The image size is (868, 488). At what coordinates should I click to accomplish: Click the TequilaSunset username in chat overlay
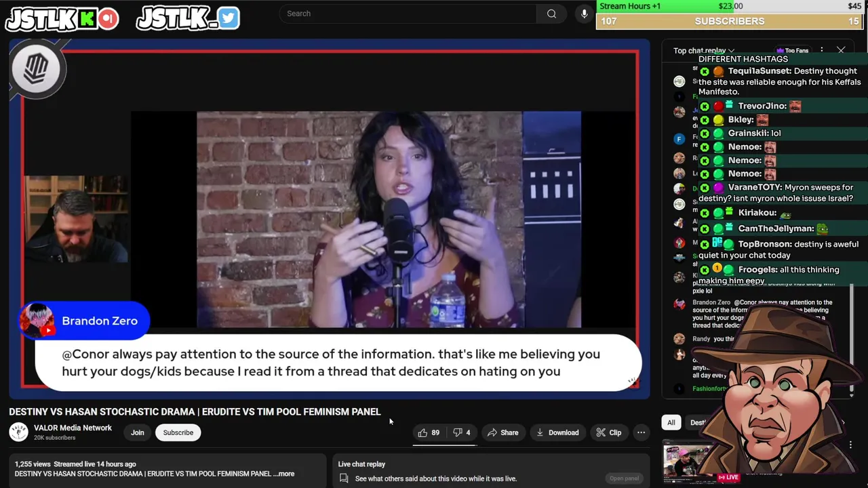click(x=759, y=71)
